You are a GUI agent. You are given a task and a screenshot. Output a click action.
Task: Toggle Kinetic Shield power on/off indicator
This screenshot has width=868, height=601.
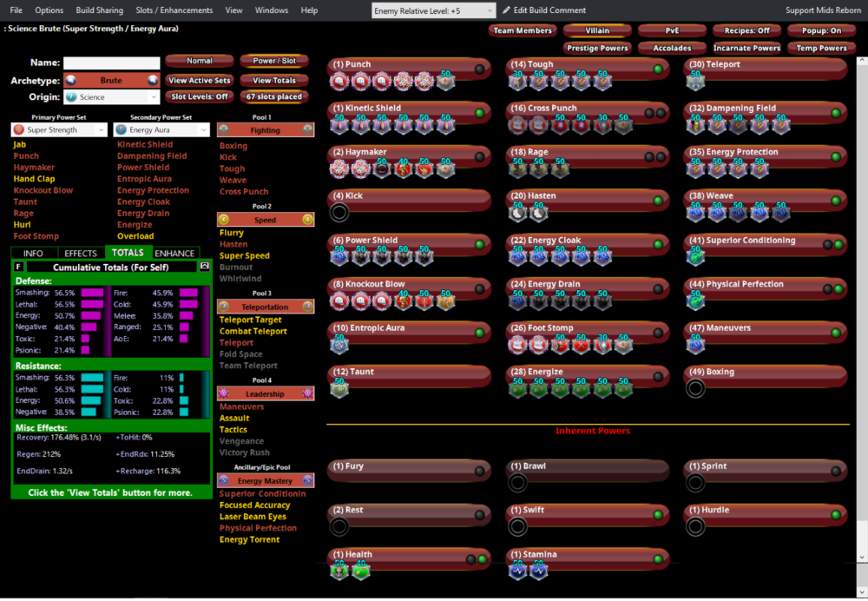click(x=480, y=113)
